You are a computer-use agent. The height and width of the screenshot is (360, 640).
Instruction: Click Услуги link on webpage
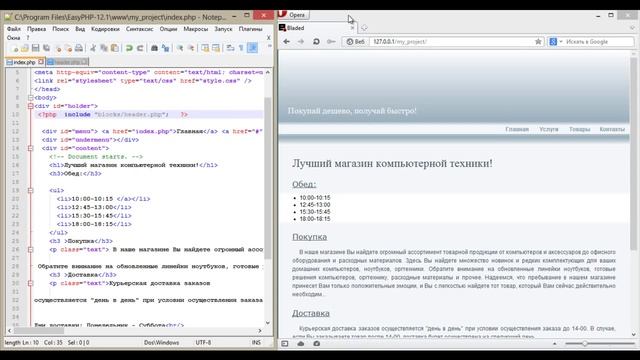(x=549, y=129)
